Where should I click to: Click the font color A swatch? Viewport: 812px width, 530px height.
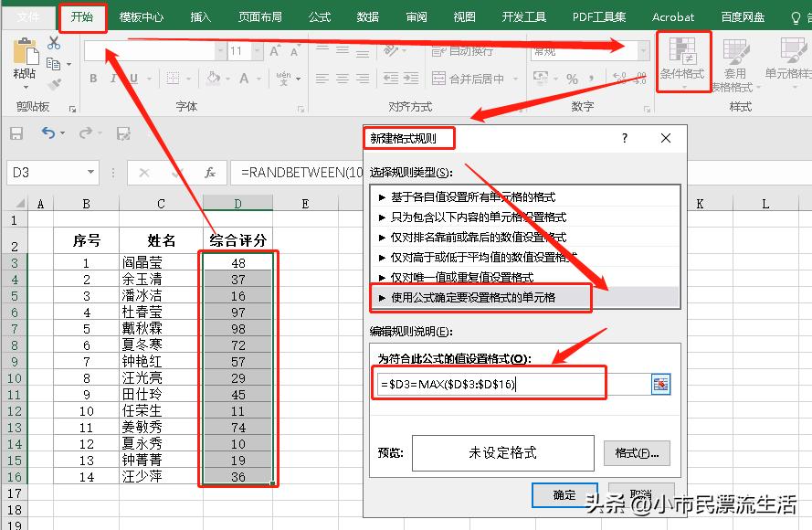point(243,79)
